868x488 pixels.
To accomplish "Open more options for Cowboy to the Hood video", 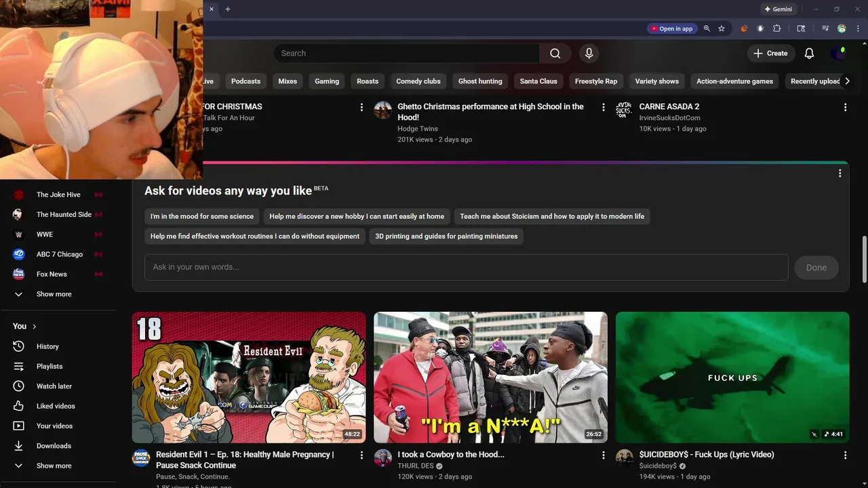I will point(603,455).
